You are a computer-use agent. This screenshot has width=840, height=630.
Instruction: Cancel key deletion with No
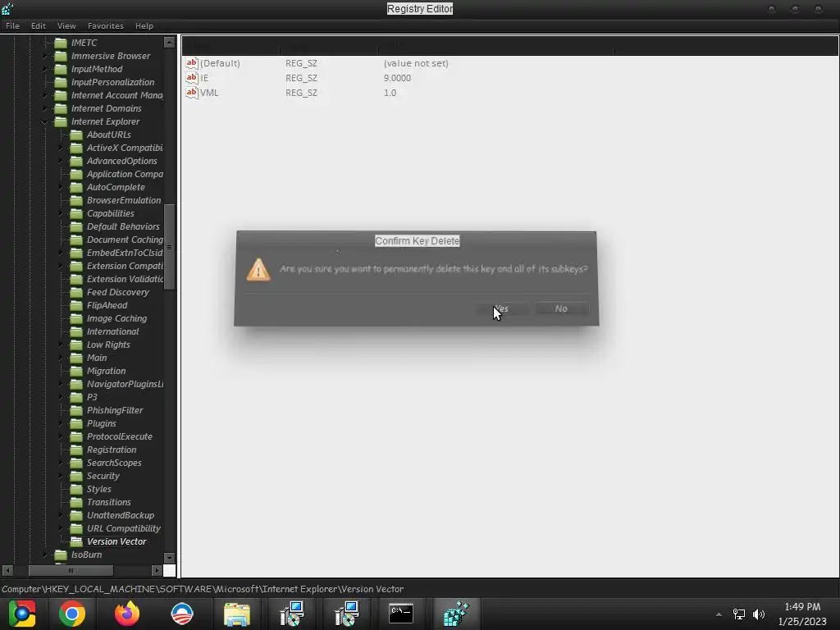coord(561,308)
